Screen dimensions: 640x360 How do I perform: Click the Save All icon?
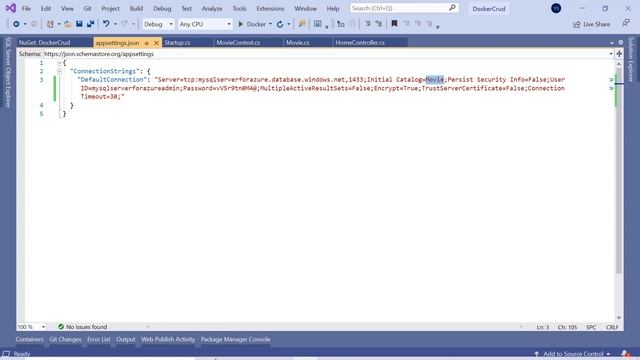91,24
